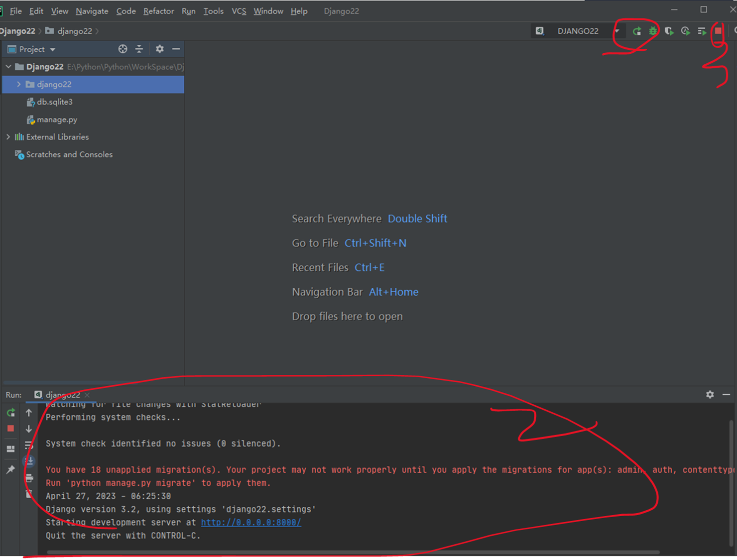Screen dimensions: 737x560
Task: Click django22 folder in navigation breadcrumb
Action: tap(69, 31)
